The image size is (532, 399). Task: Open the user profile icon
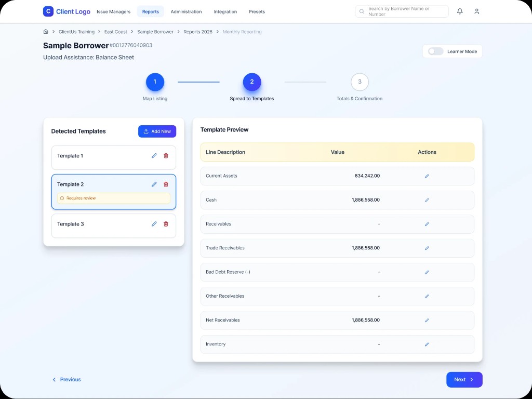click(477, 11)
